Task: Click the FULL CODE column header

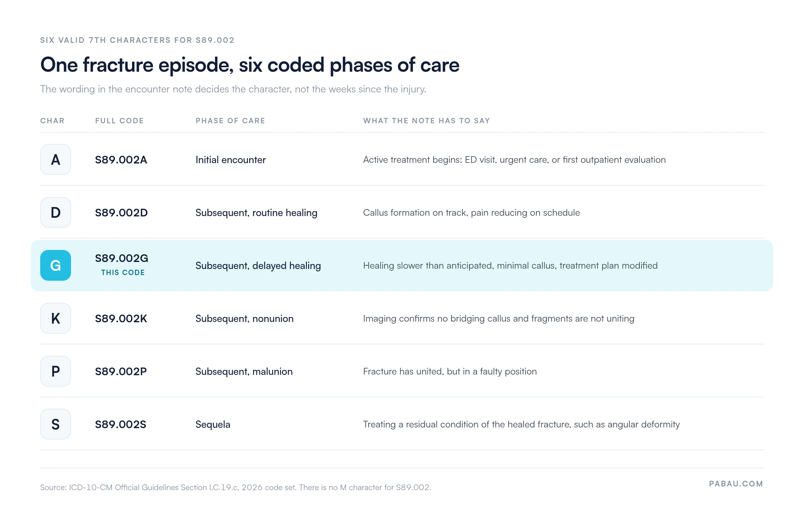Action: click(120, 121)
